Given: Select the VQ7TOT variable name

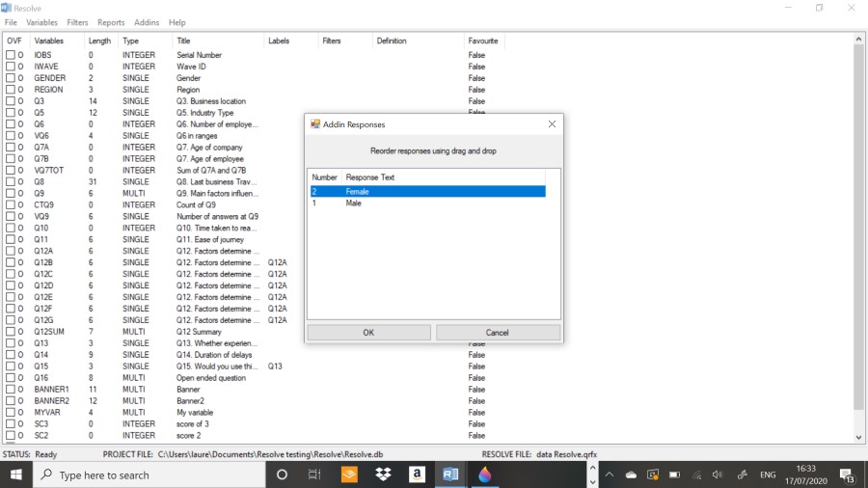Looking at the screenshot, I should [49, 171].
